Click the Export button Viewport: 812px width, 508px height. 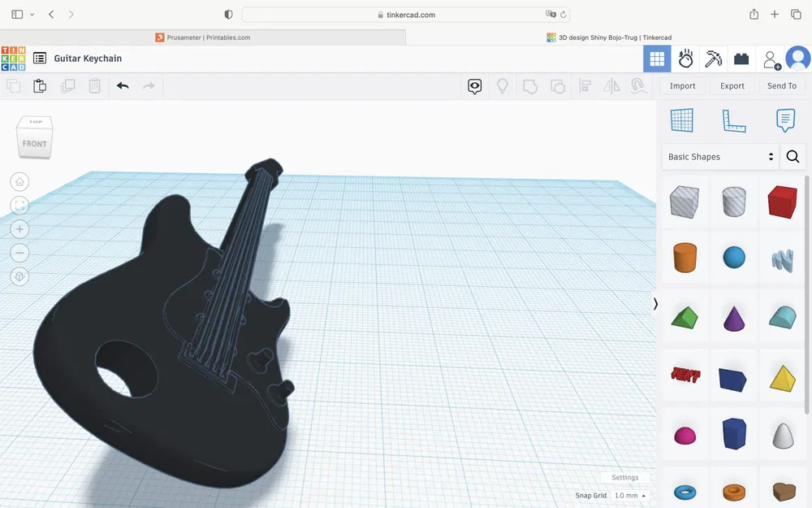pyautogui.click(x=732, y=85)
